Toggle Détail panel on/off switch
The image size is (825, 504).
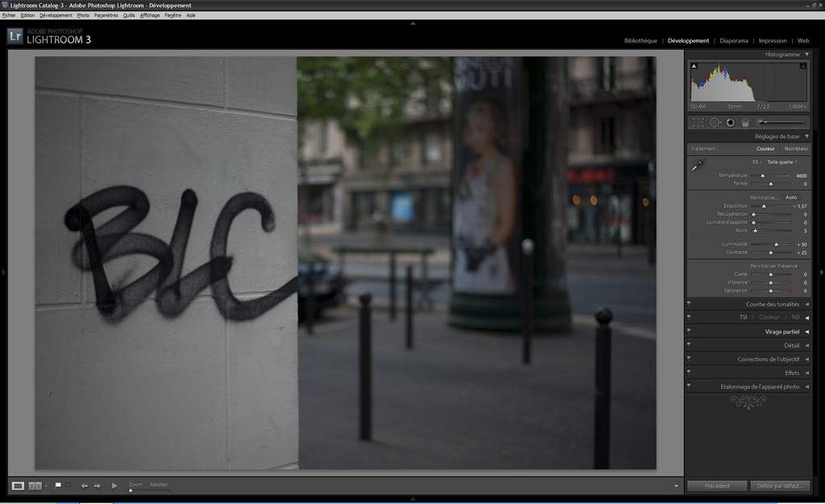coord(689,345)
